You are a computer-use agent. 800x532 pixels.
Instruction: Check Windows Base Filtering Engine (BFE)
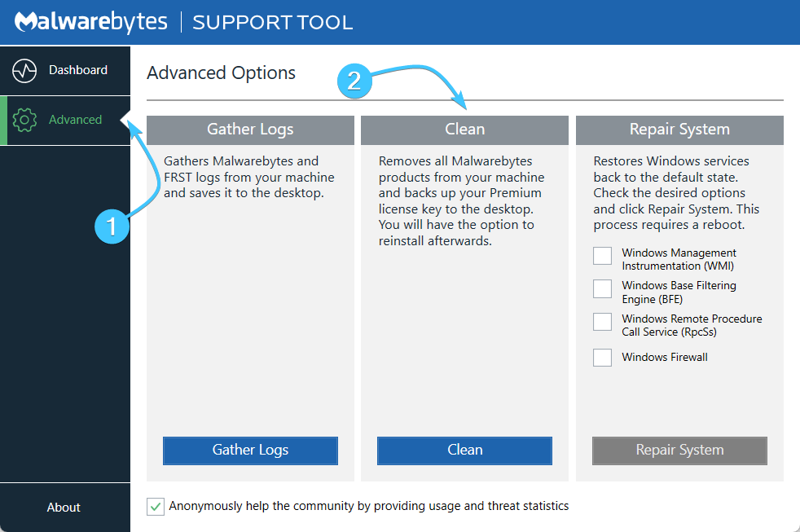pyautogui.click(x=603, y=288)
